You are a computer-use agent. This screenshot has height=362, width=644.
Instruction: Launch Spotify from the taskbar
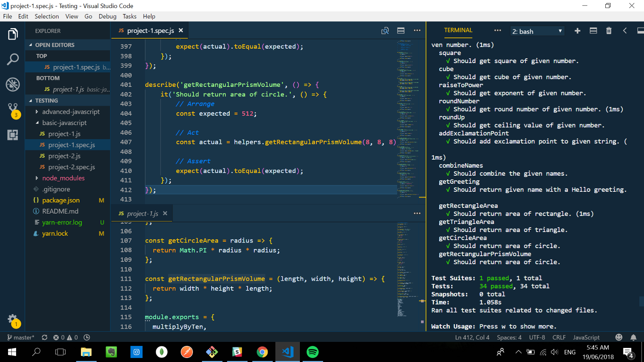[312, 352]
